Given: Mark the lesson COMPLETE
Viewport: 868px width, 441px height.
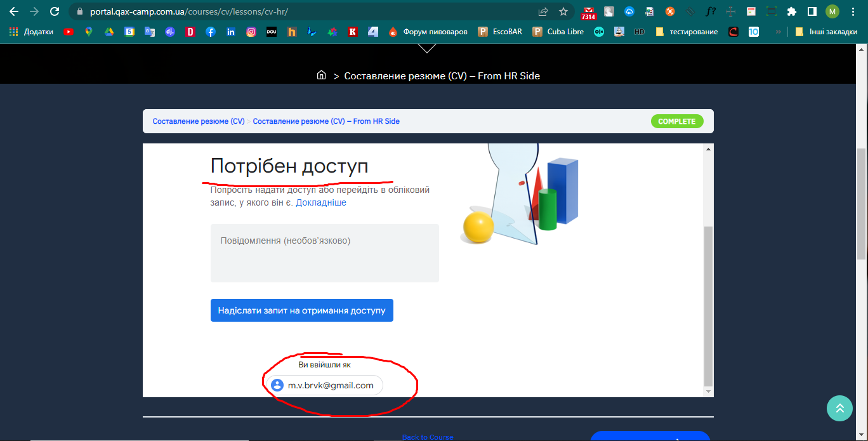Looking at the screenshot, I should pos(677,121).
